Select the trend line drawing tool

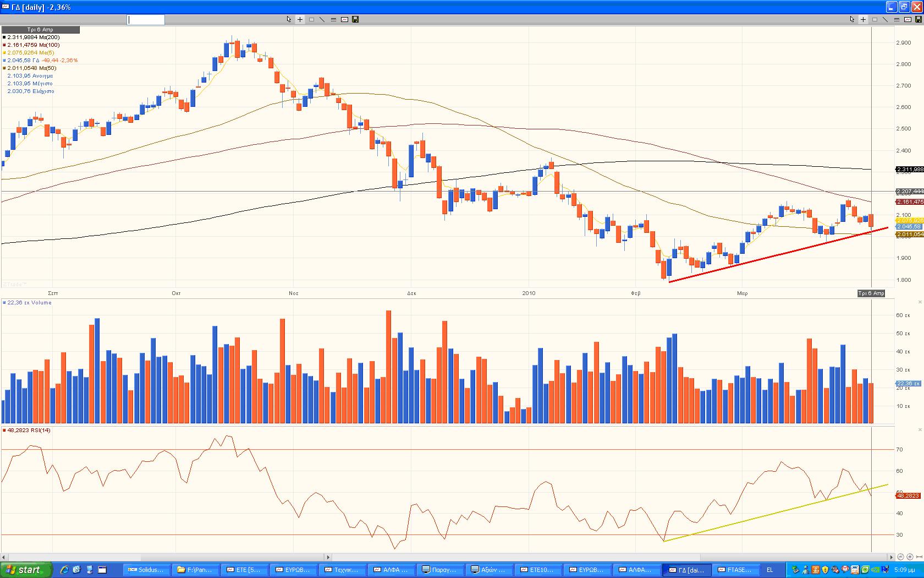click(x=322, y=19)
